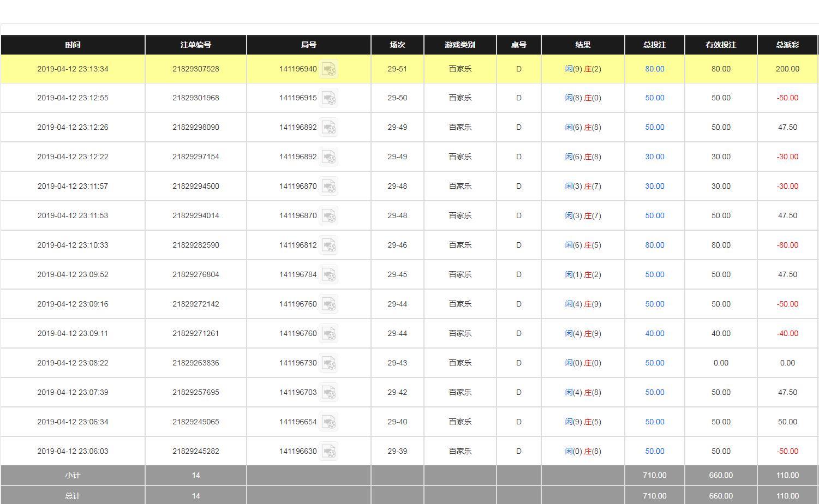Click video icon next to round 141196784
The height and width of the screenshot is (504, 819).
tap(328, 275)
